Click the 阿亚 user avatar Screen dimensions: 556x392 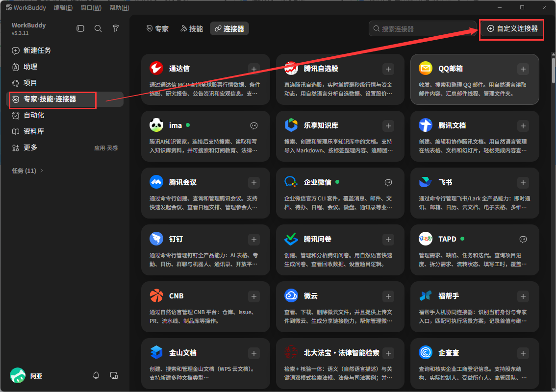(18, 376)
